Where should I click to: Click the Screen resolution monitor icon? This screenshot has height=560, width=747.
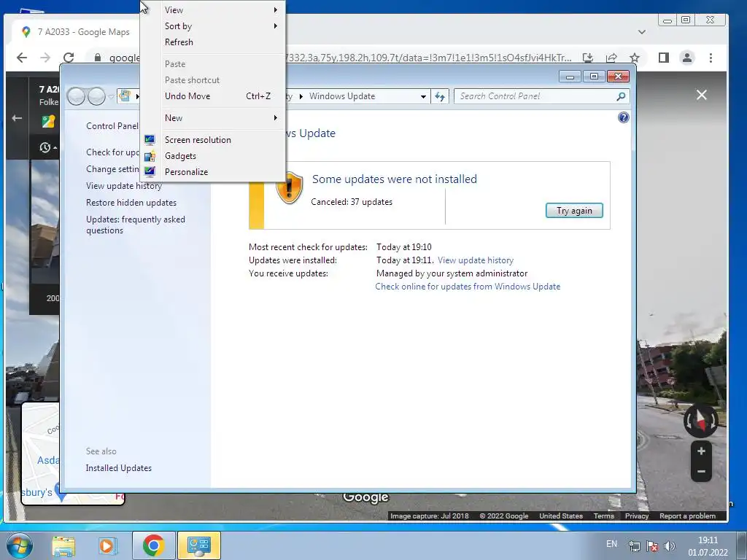[x=150, y=139]
